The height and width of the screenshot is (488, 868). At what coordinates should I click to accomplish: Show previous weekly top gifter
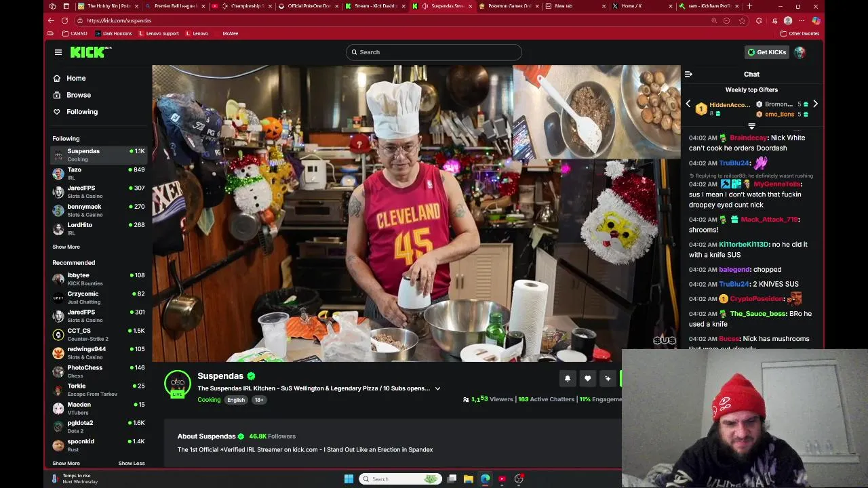[688, 104]
